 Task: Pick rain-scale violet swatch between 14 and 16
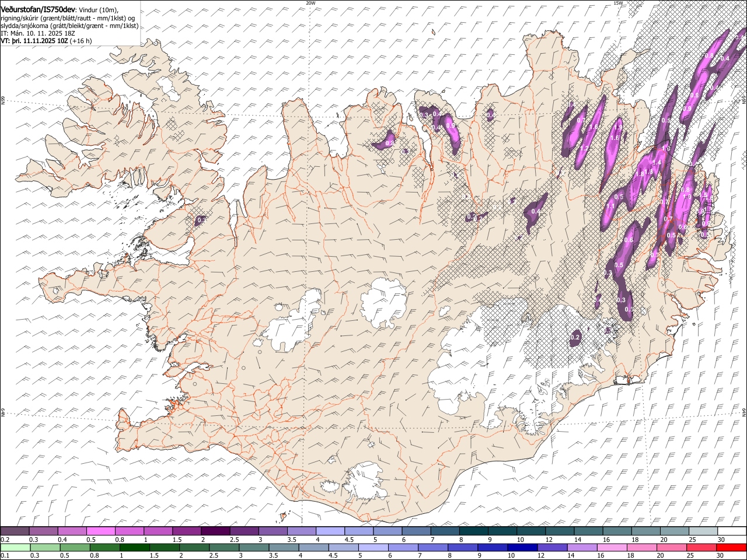click(x=582, y=547)
